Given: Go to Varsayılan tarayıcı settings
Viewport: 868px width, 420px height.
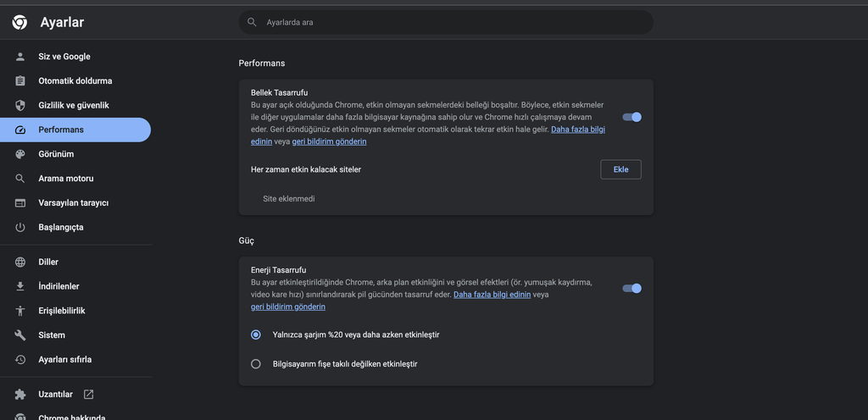Looking at the screenshot, I should tap(73, 203).
